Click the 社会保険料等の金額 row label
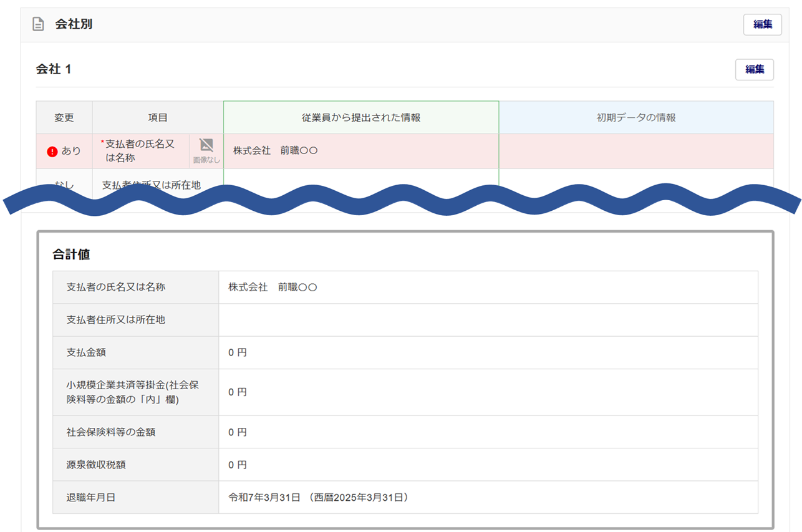Screen dimensions: 802x532 click(111, 432)
